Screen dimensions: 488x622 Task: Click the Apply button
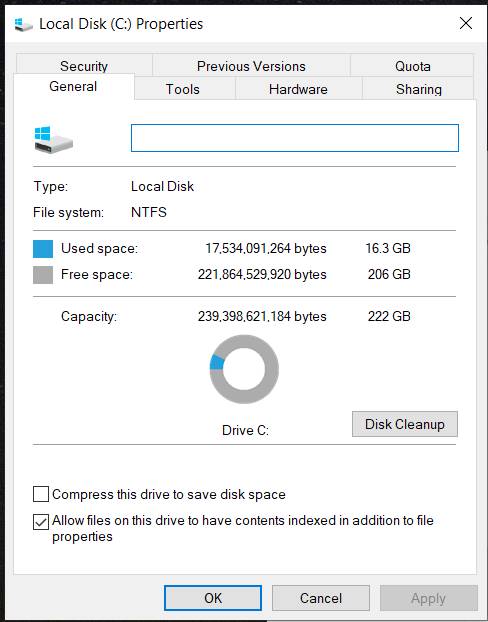[428, 598]
